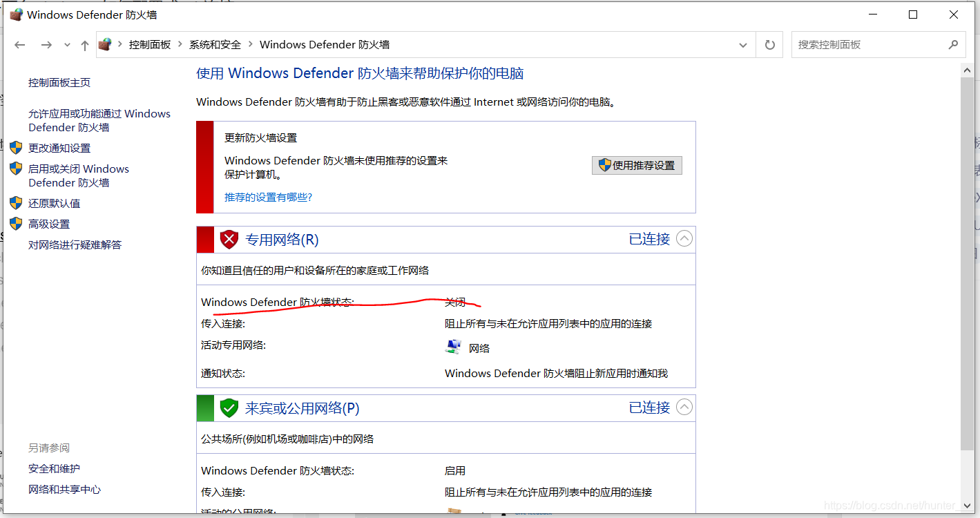Open 网络和共享中心 link
This screenshot has height=518, width=980.
(x=65, y=489)
